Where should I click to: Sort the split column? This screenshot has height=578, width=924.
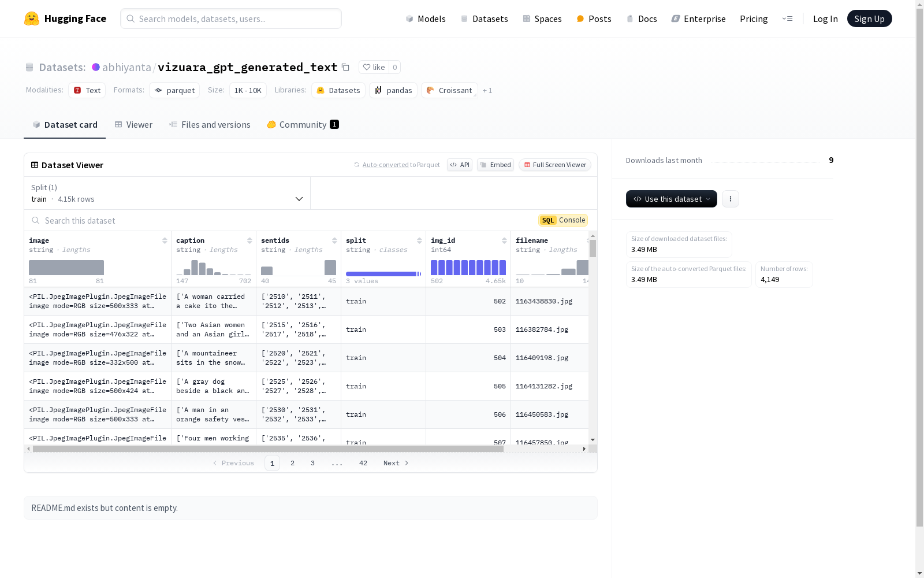[419, 240]
